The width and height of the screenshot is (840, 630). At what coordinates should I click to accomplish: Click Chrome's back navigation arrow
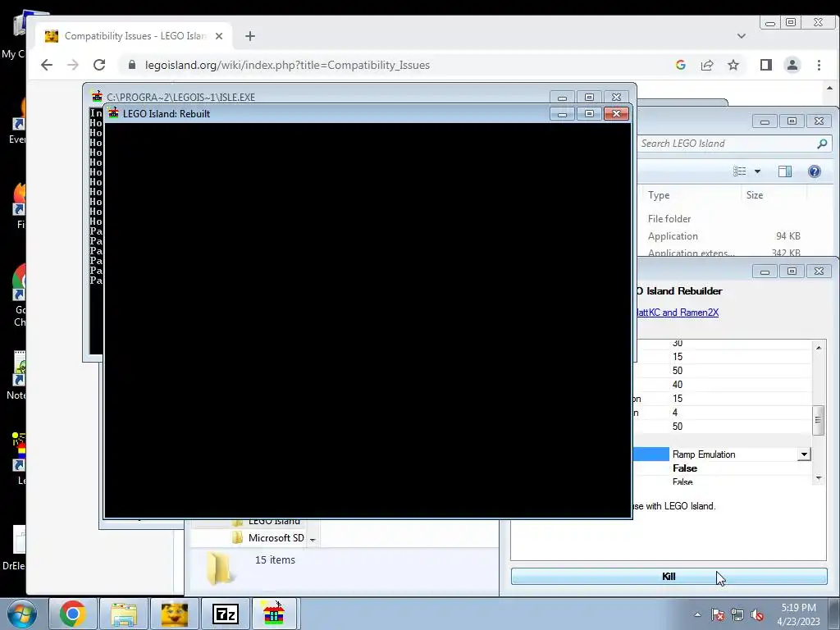point(47,65)
